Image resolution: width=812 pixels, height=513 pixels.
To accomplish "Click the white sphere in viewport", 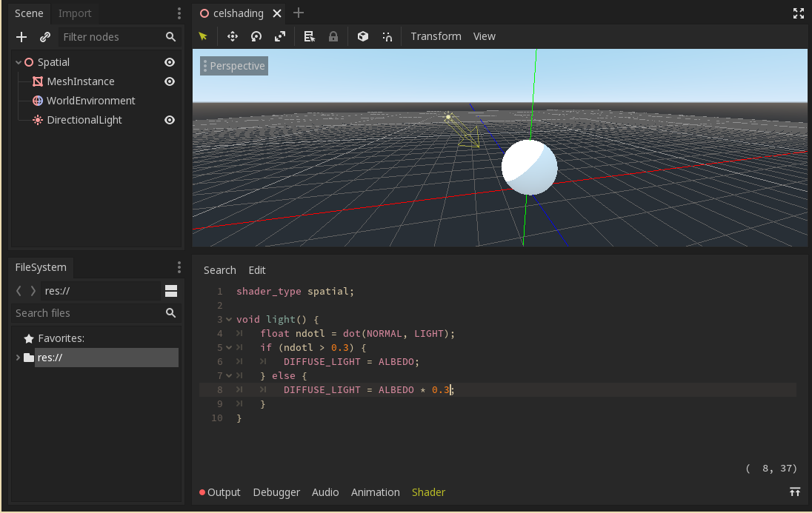I will point(529,167).
